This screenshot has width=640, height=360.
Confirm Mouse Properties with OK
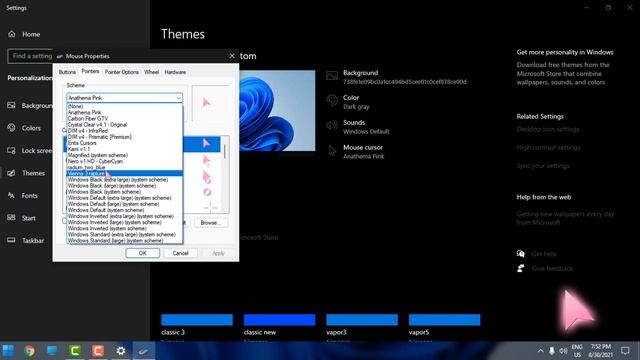pyautogui.click(x=142, y=253)
